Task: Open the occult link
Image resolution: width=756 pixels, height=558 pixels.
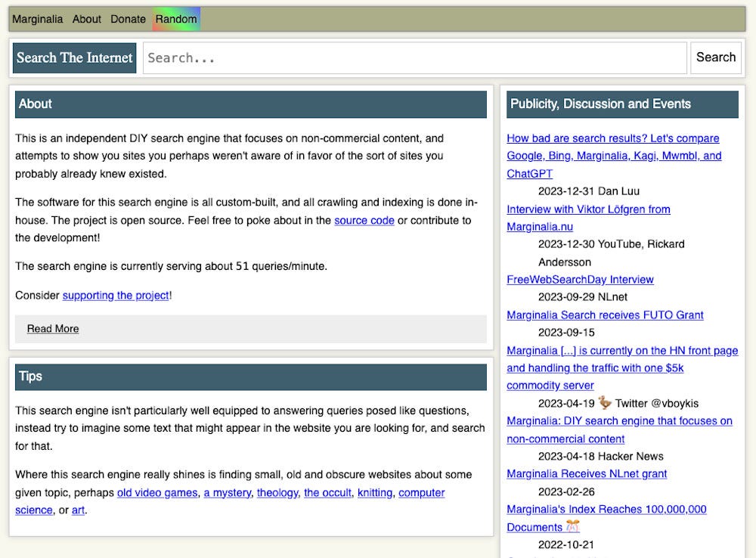Action: point(327,493)
